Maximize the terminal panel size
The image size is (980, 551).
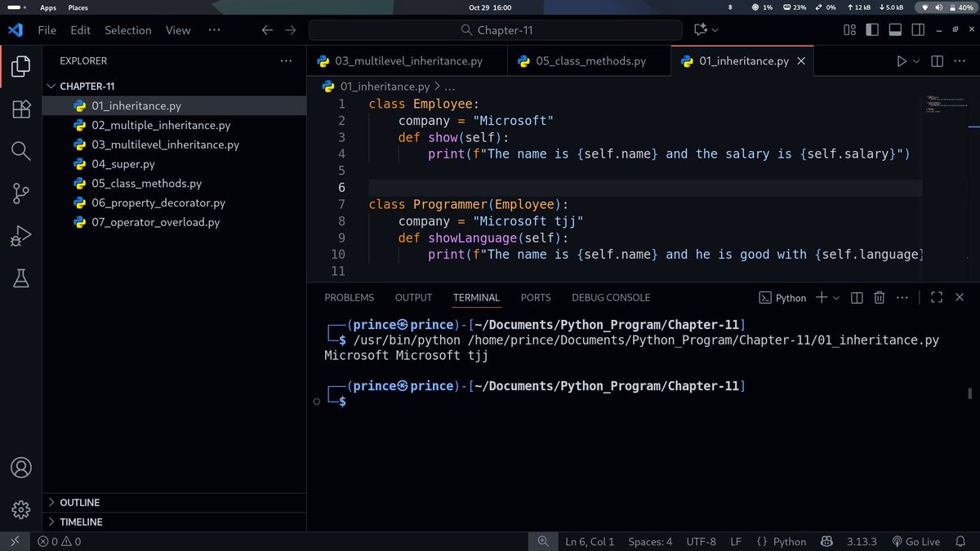[937, 298]
